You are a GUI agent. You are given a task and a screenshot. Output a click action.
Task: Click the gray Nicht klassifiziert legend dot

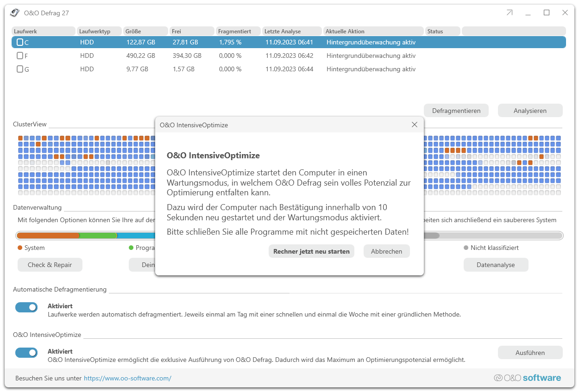[x=466, y=248]
